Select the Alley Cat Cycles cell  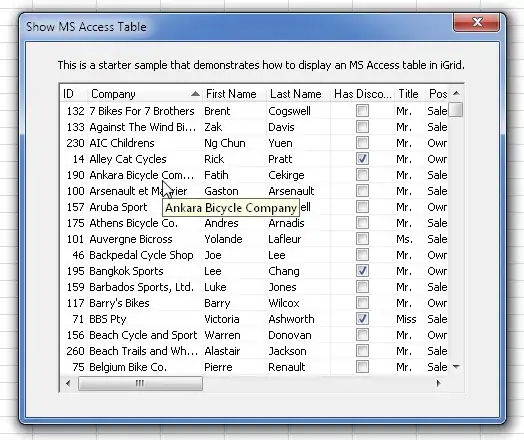(x=145, y=159)
